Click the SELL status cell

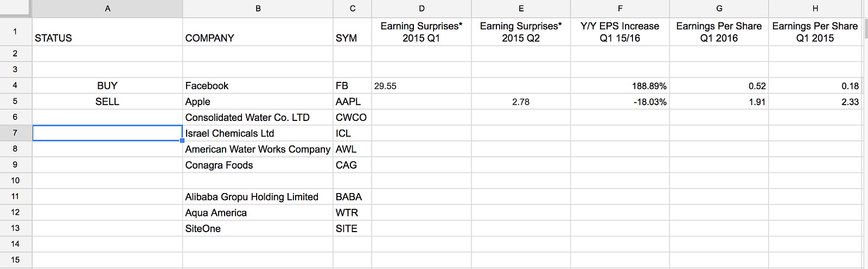coord(107,101)
